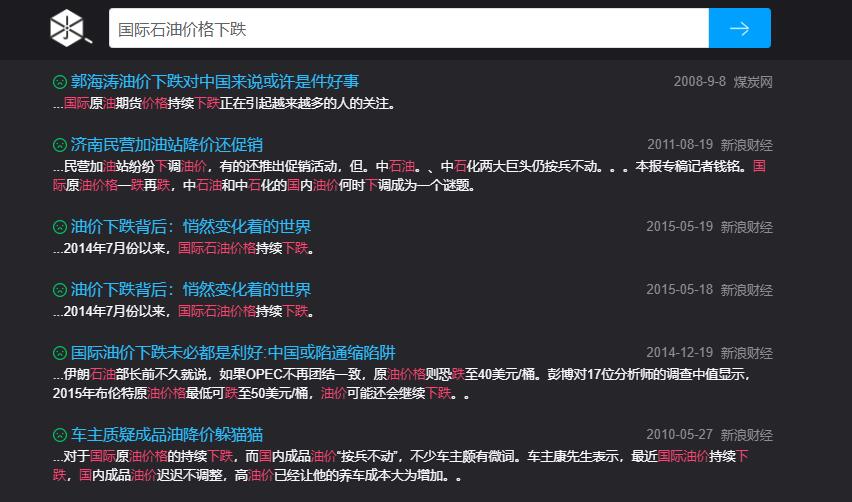Click the sentiment icon beside 车主质疑成品油降价躲猫猫
This screenshot has width=852, height=502.
(x=60, y=435)
